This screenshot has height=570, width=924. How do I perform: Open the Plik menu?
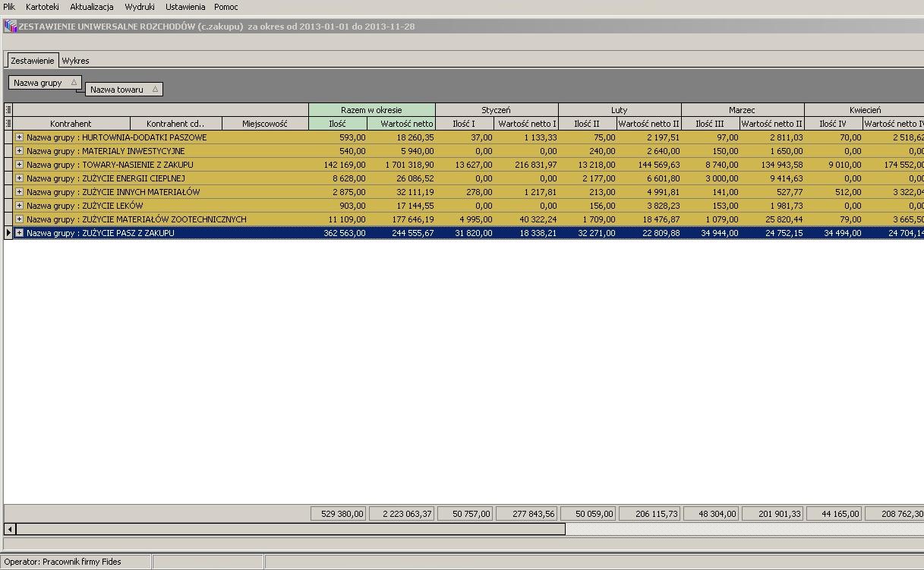pos(9,7)
